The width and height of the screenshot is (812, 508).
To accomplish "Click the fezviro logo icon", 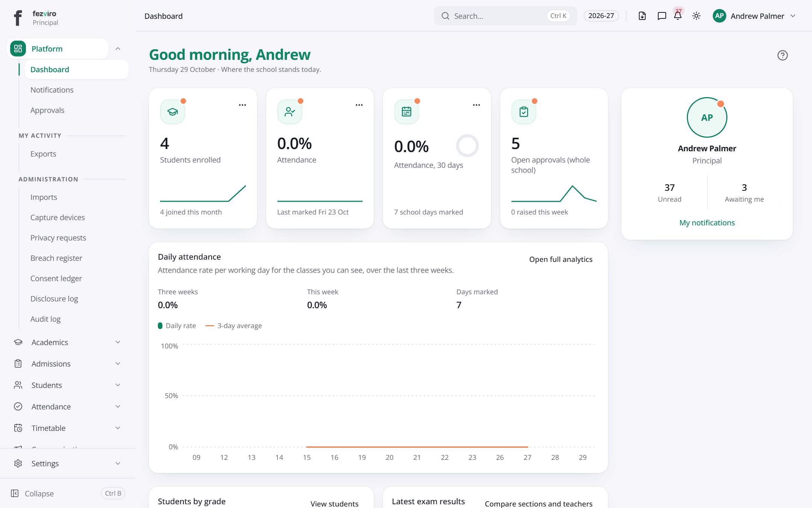I will point(18,17).
